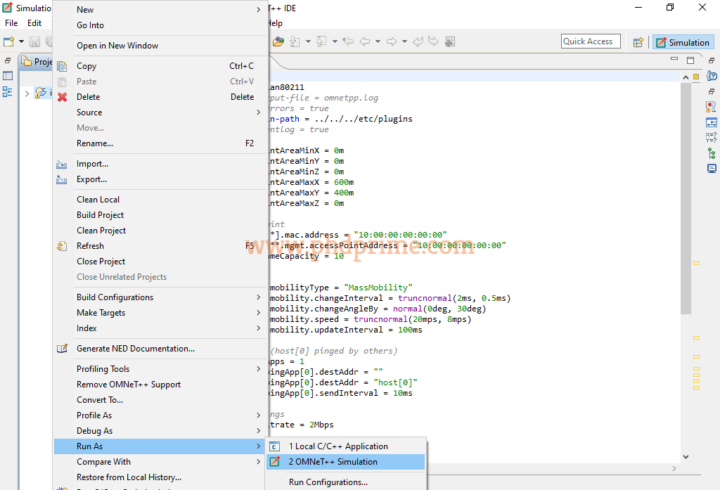
Task: Expand the project tree node
Action: point(27,93)
